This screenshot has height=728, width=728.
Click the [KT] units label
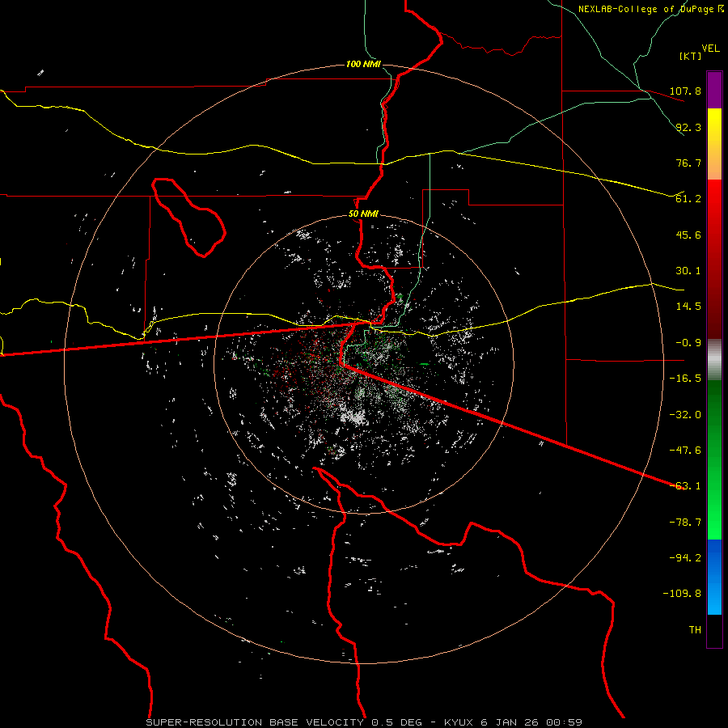click(691, 56)
